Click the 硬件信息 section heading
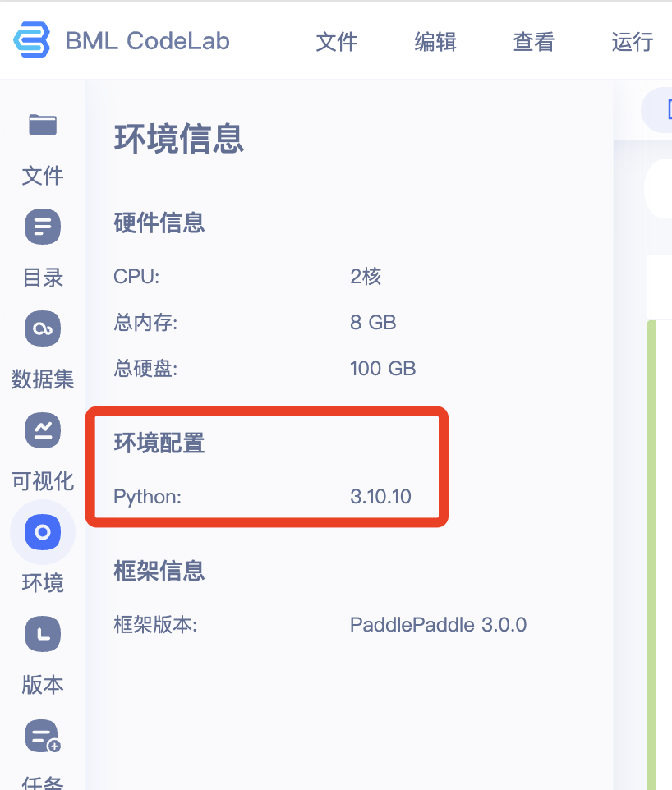This screenshot has height=790, width=672. 159,223
